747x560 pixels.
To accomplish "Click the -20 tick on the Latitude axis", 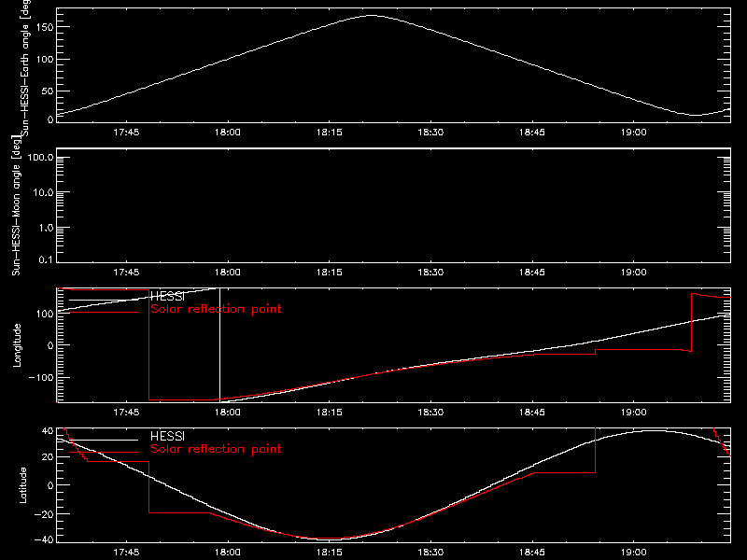I will point(44,514).
